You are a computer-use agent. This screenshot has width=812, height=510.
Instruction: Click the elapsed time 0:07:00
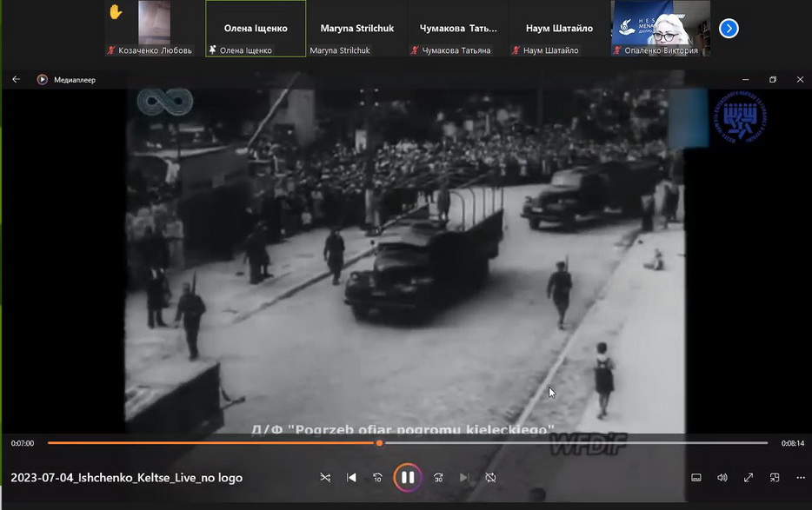pos(23,443)
